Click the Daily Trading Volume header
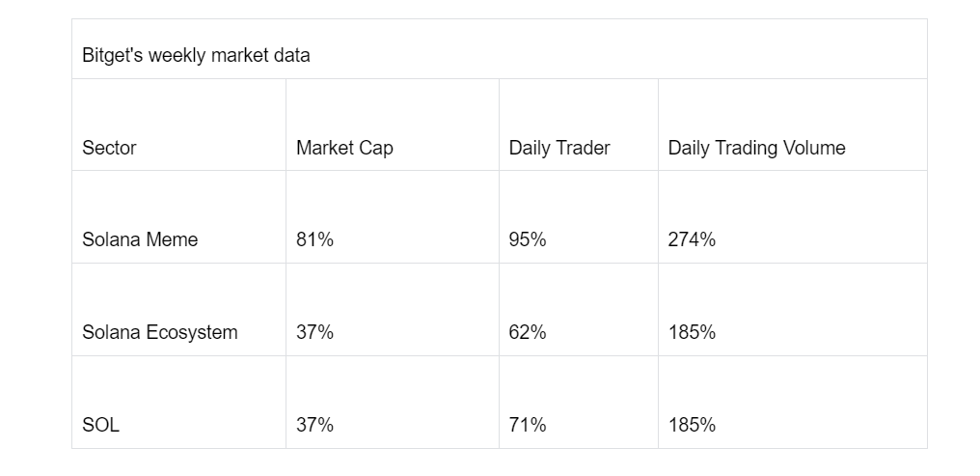980x476 pixels. 756,148
